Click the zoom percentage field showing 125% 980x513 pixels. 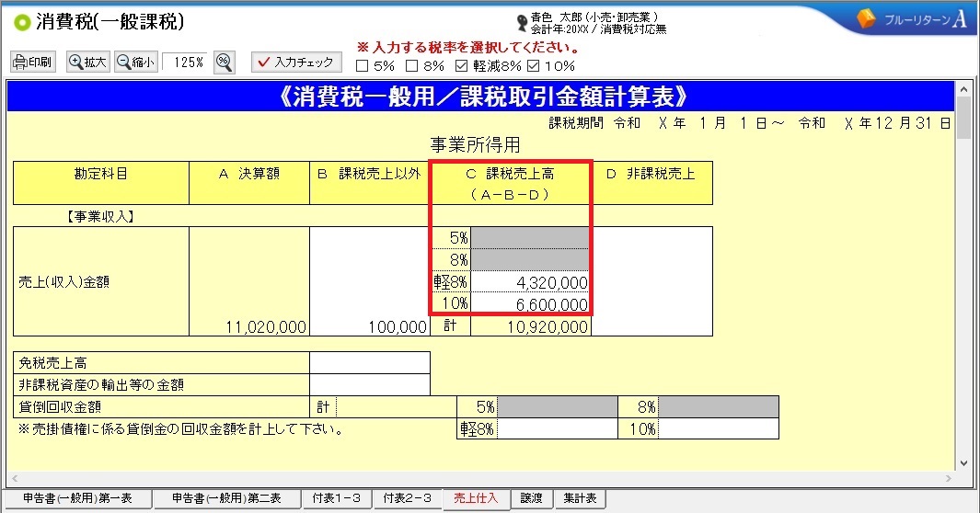pyautogui.click(x=185, y=63)
